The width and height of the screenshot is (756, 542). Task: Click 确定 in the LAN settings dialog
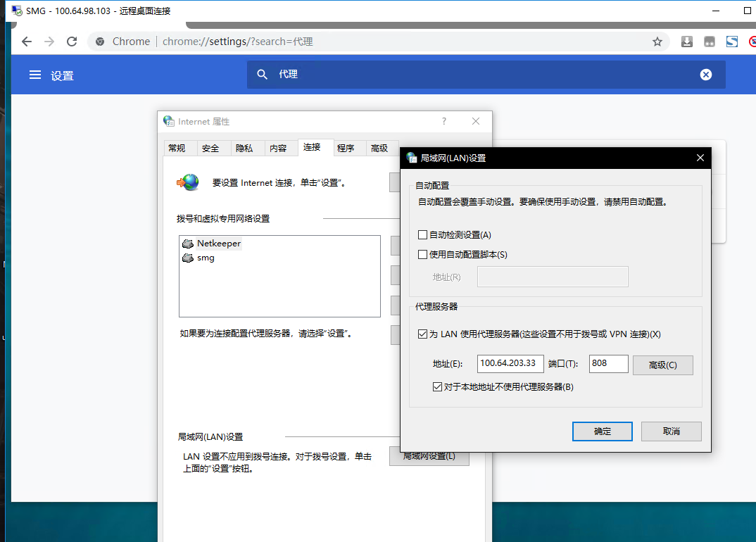[x=603, y=431]
